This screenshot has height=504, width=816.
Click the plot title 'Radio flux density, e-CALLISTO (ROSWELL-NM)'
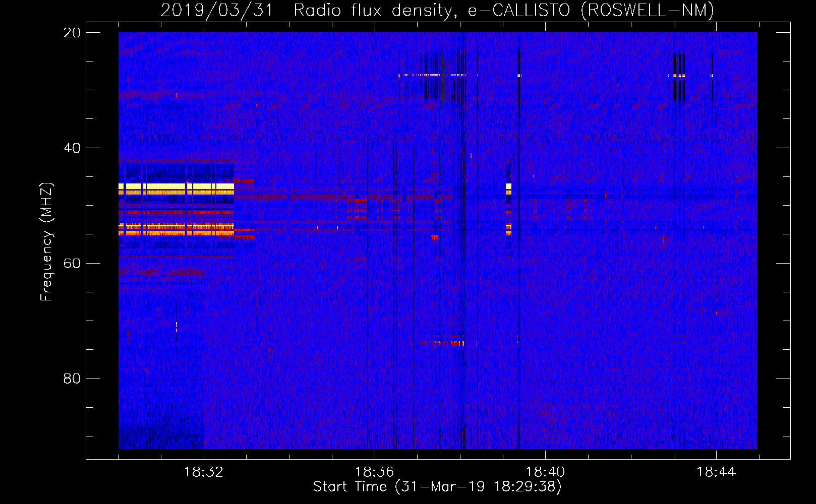tap(504, 10)
